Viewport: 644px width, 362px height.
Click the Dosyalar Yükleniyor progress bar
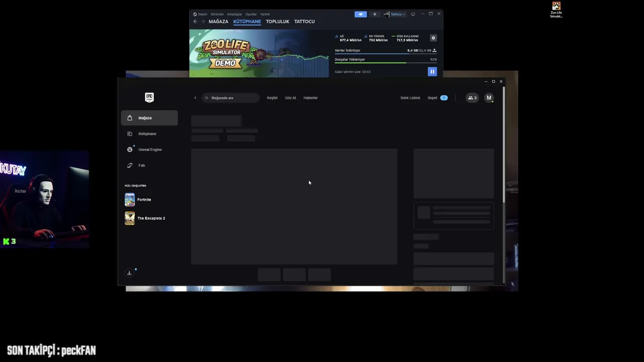coord(385,62)
